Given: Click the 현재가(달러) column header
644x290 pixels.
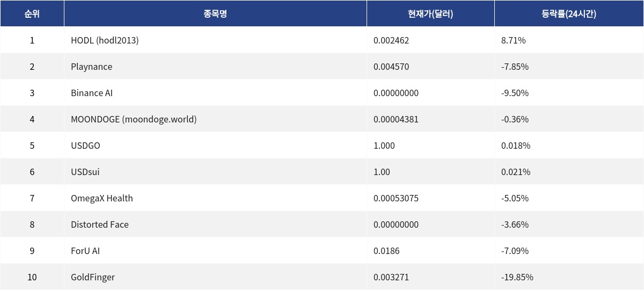Looking at the screenshot, I should (x=430, y=14).
